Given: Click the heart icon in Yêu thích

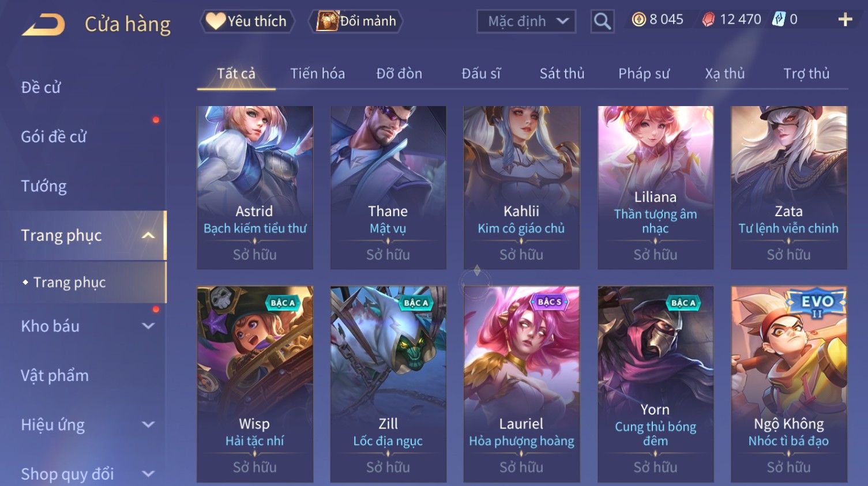Looking at the screenshot, I should click(x=216, y=21).
